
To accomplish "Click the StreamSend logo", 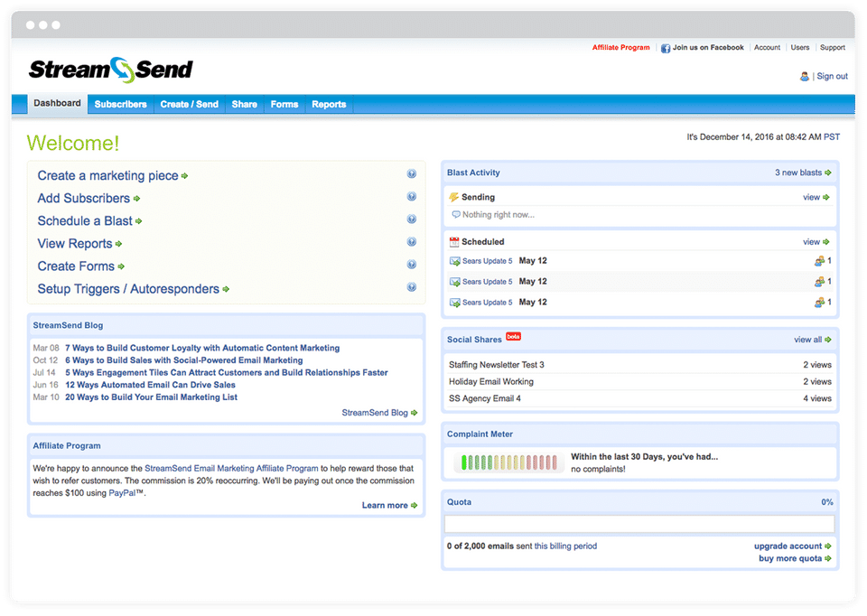I will (x=110, y=70).
